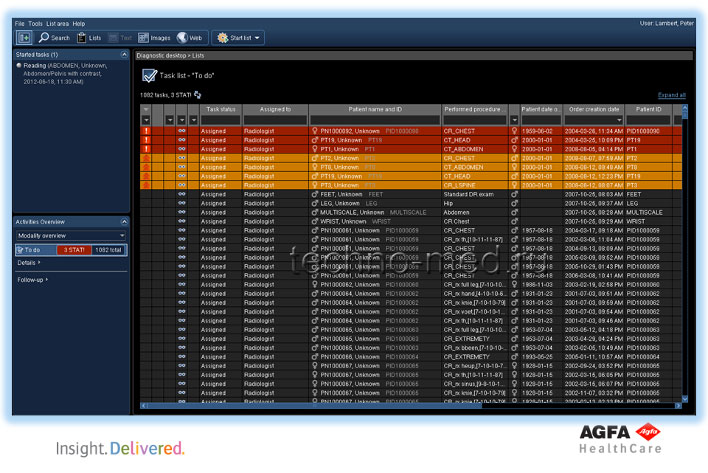This screenshot has height=473, width=708.
Task: Open the Modality overview combo box
Action: point(71,236)
